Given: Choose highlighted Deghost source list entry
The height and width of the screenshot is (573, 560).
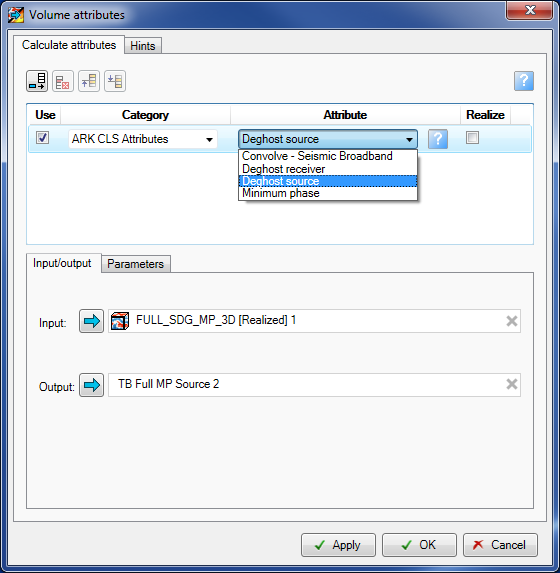Looking at the screenshot, I should point(328,181).
